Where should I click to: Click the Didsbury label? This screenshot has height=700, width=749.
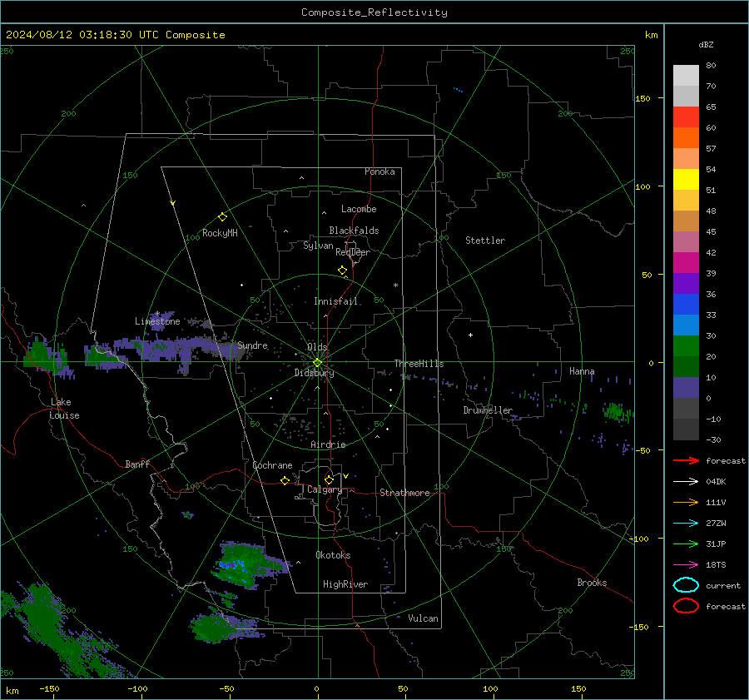click(314, 373)
